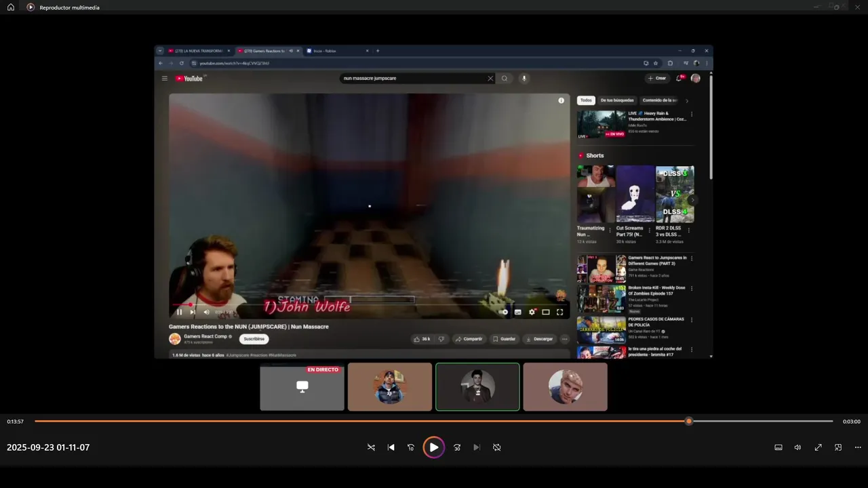The image size is (868, 488).
Task: Open the 'Heavy Rain & Thunderstorm Ambience' live thumbnail
Action: [x=601, y=125]
